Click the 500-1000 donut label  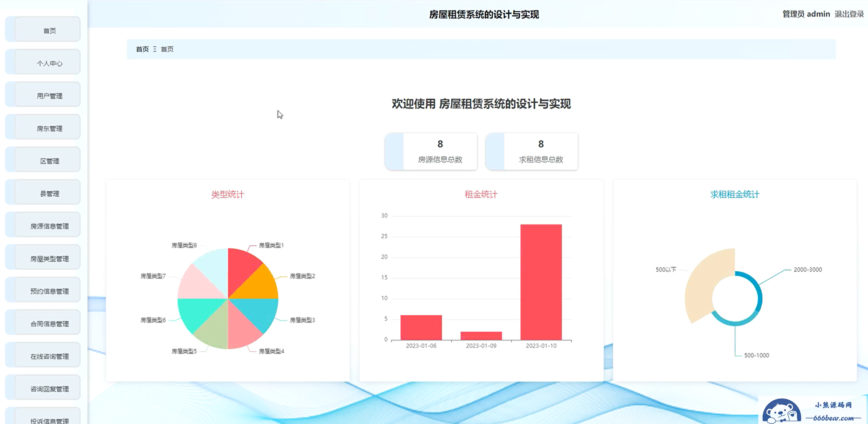[x=756, y=355]
